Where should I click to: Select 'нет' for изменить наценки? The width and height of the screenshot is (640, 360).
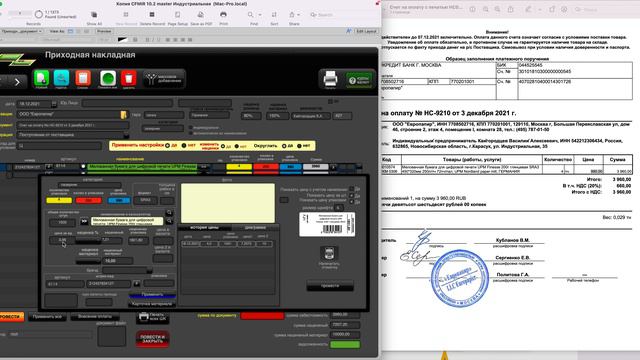click(x=237, y=146)
